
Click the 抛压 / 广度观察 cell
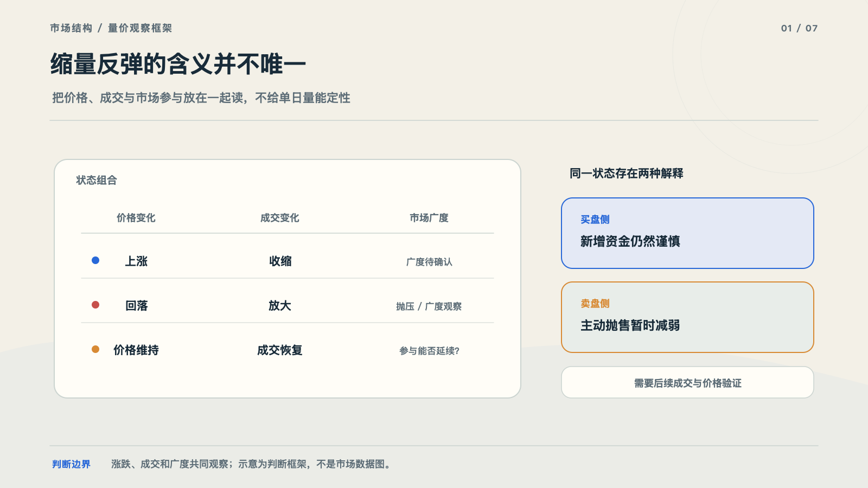tap(429, 306)
